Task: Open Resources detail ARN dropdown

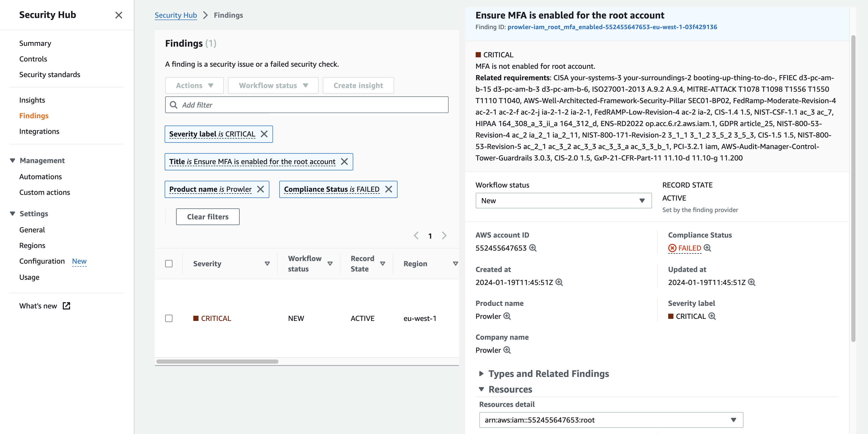Action: click(x=611, y=420)
